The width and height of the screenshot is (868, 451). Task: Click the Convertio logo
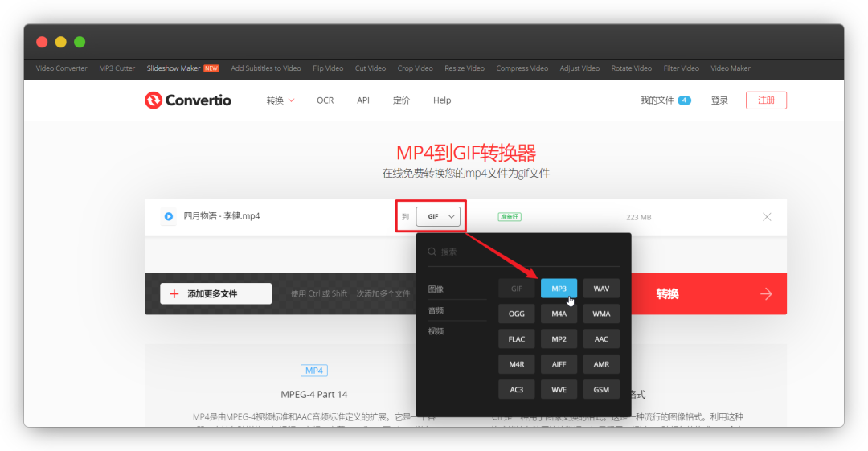point(187,100)
